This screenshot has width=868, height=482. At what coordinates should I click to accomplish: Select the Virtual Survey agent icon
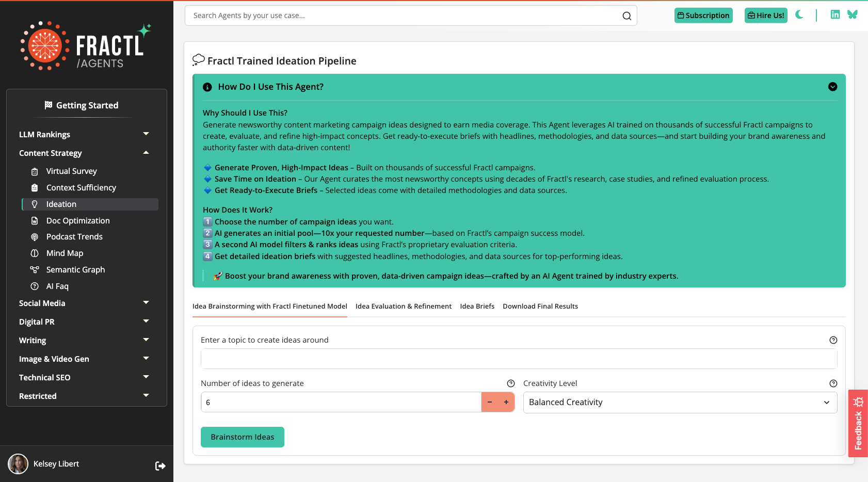[35, 171]
